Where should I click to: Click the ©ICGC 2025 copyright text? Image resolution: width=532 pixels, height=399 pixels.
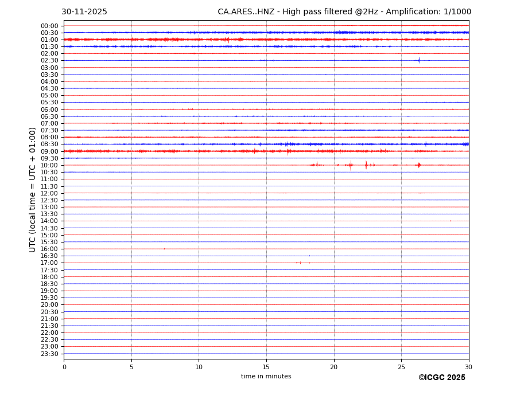point(441,378)
